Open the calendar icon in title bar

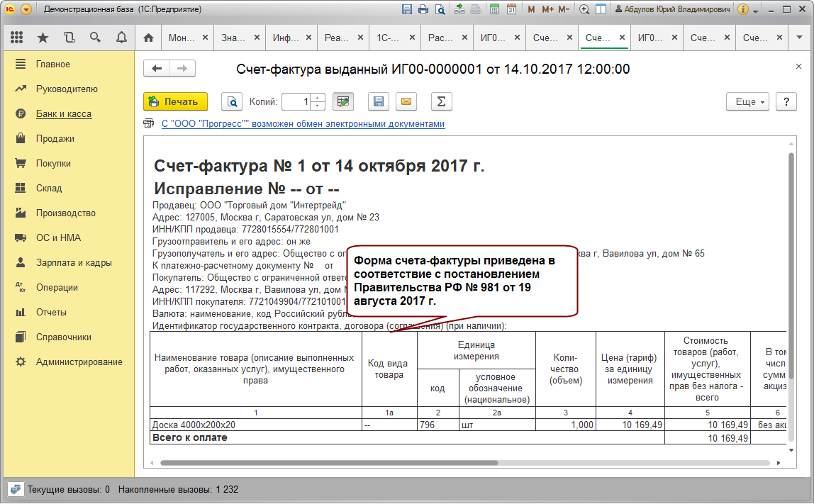[x=511, y=9]
